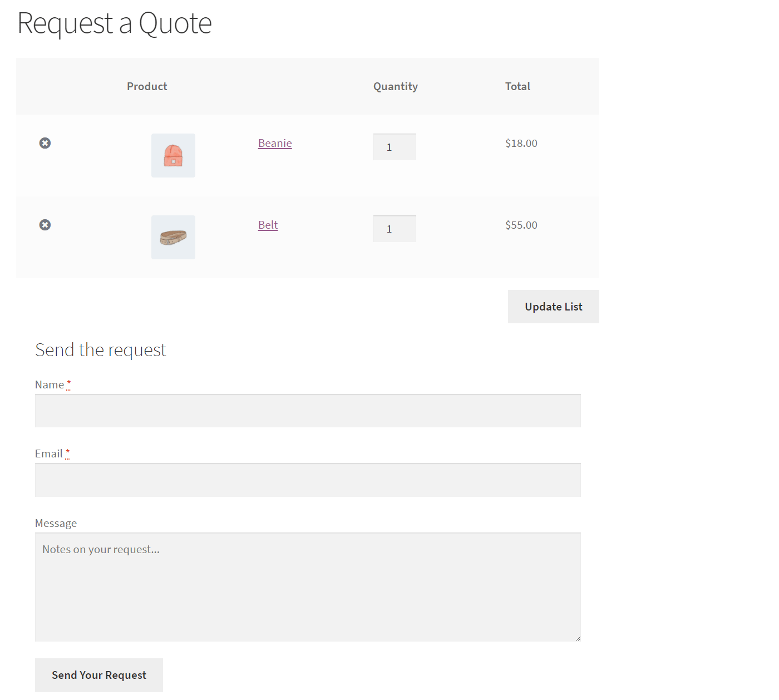Click the required asterisk next to Email

(x=67, y=452)
